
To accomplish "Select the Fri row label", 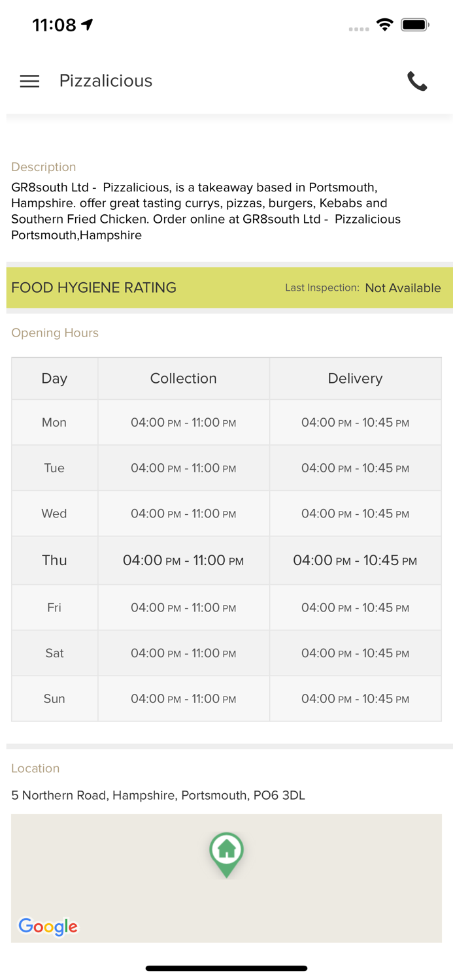I will point(54,608).
